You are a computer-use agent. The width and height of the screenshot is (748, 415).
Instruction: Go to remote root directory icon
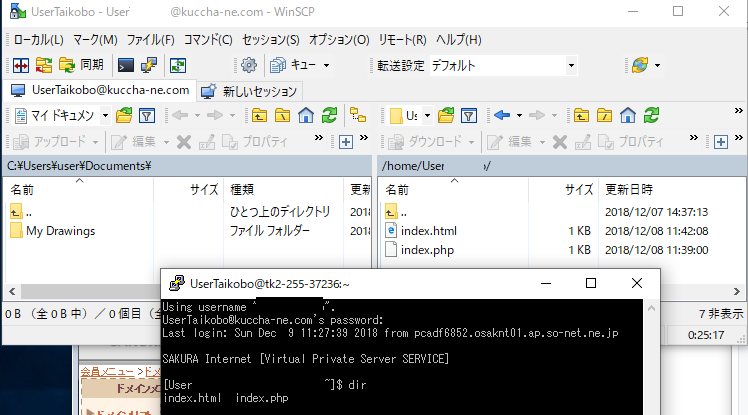[x=604, y=115]
